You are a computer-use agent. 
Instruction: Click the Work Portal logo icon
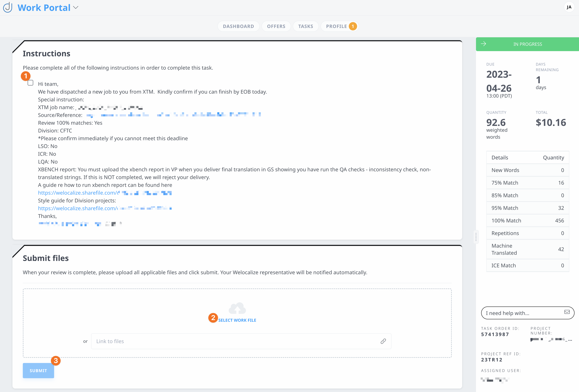click(x=8, y=7)
